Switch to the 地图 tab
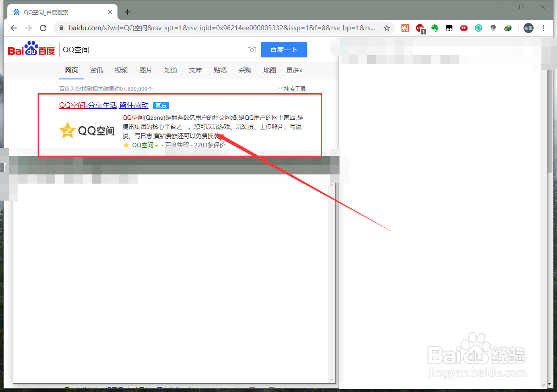 pos(270,70)
